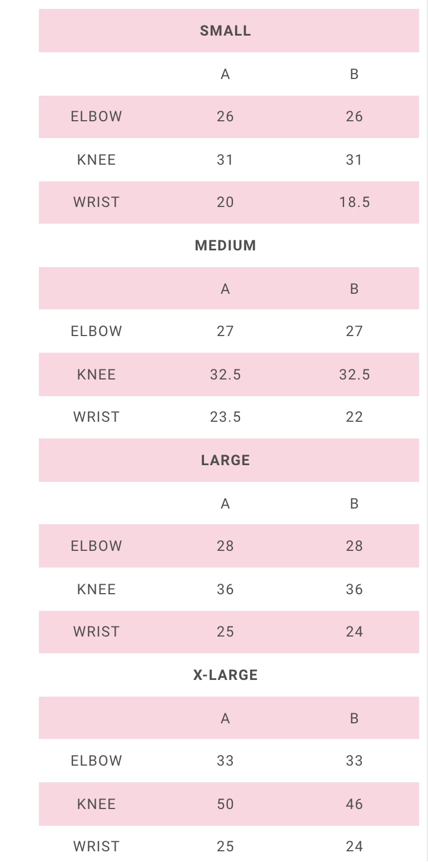The width and height of the screenshot is (428, 868).
Task: Select the 46 knee value in X-Large
Action: [354, 804]
